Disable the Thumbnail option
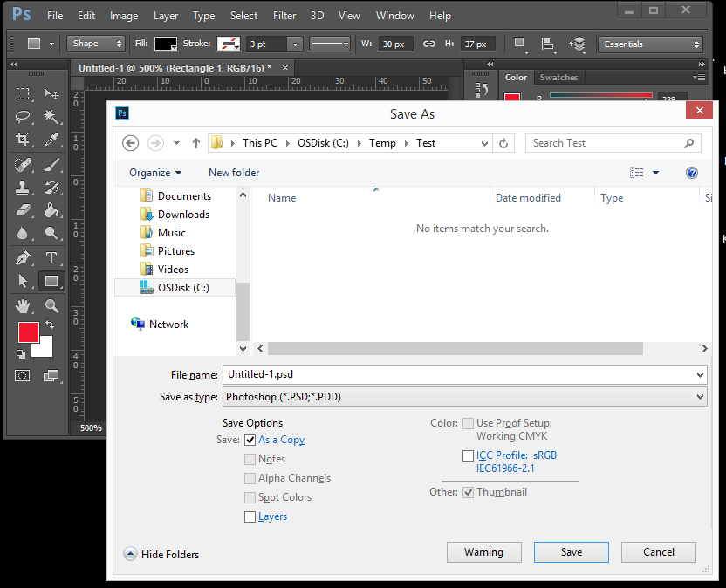 tap(469, 491)
